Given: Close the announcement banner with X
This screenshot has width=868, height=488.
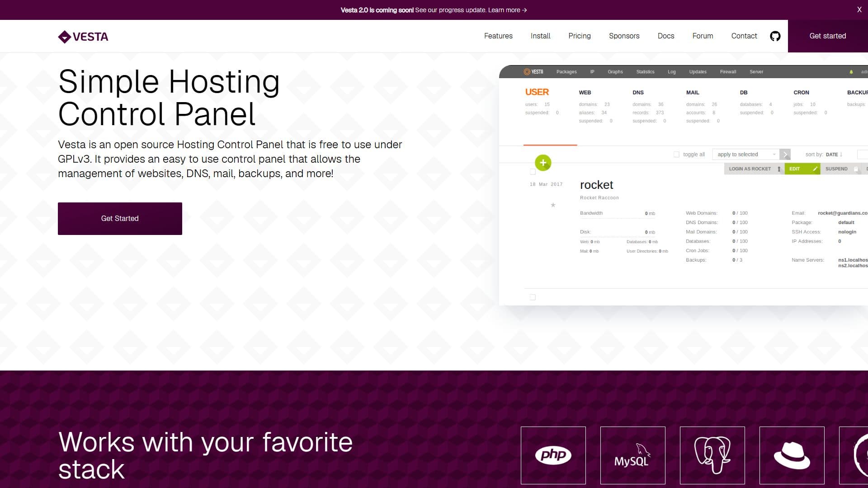Looking at the screenshot, I should pos(859,9).
